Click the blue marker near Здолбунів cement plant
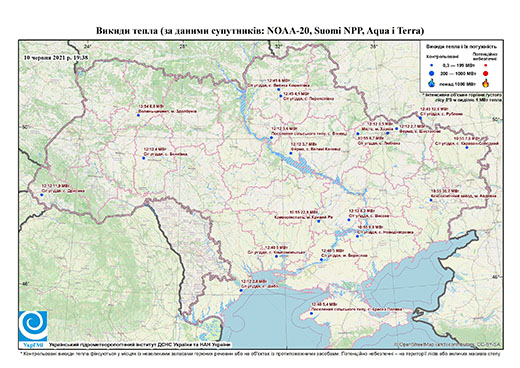 (x=138, y=115)
